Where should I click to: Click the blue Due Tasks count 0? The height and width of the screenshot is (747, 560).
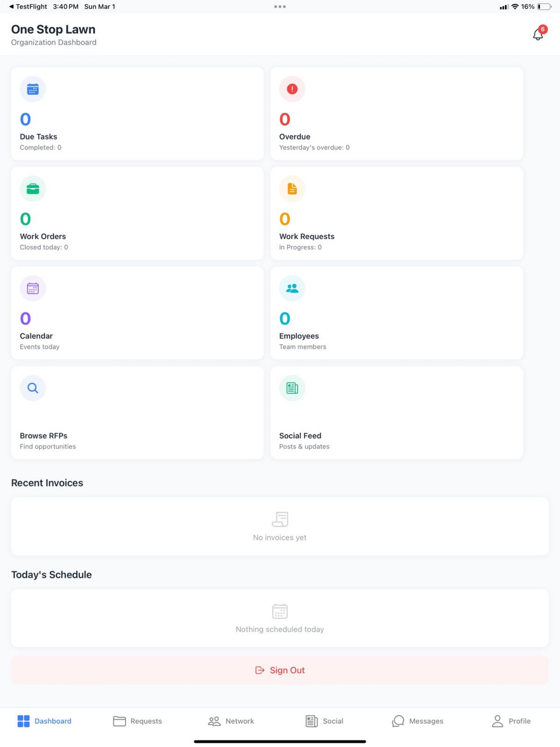tap(25, 119)
